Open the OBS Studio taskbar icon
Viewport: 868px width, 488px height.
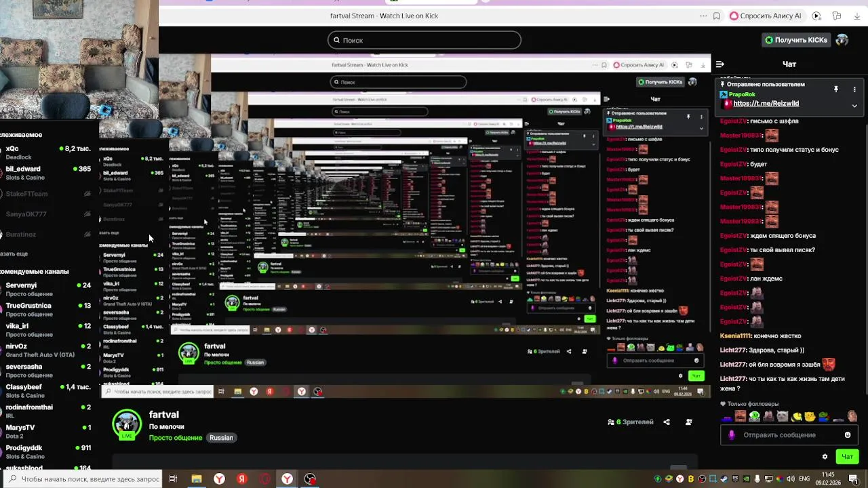coord(310,479)
